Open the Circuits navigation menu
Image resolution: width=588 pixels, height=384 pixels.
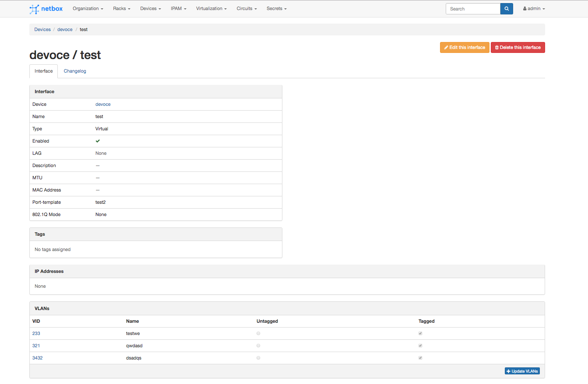tap(246, 9)
